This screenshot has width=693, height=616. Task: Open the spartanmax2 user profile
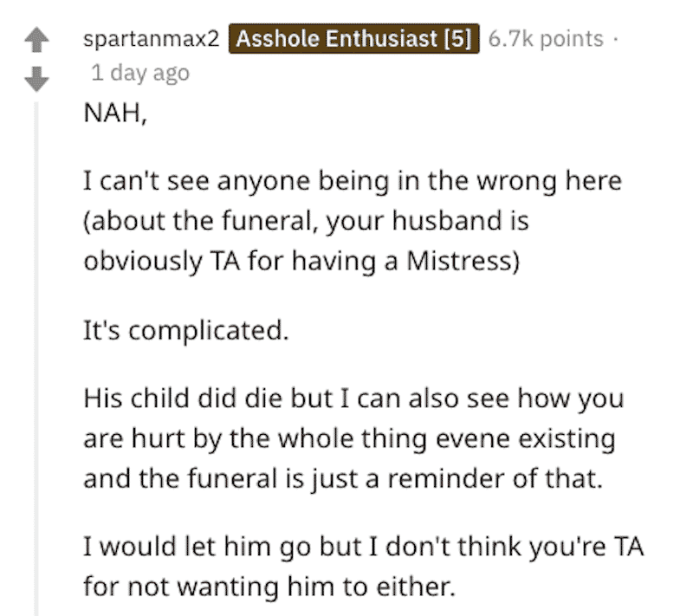(151, 39)
